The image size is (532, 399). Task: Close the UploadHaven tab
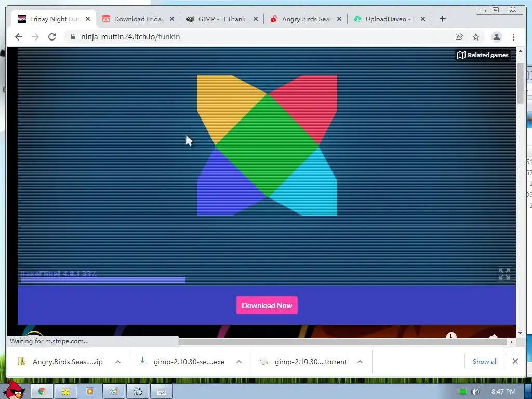(423, 19)
